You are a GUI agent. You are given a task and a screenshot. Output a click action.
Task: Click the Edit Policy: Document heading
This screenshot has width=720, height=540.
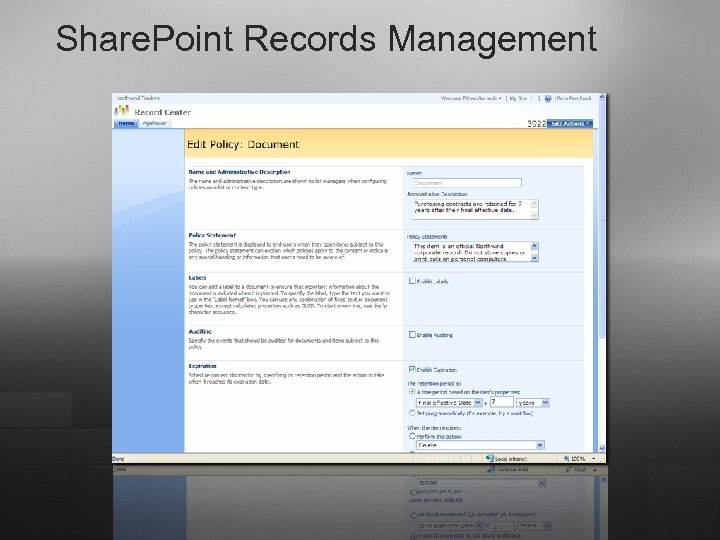243,144
